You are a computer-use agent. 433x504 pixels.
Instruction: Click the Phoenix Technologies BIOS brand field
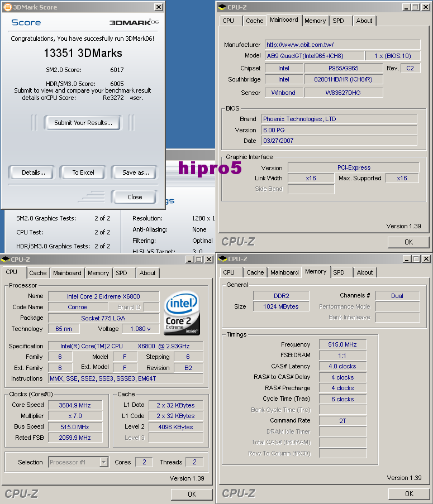pyautogui.click(x=339, y=119)
